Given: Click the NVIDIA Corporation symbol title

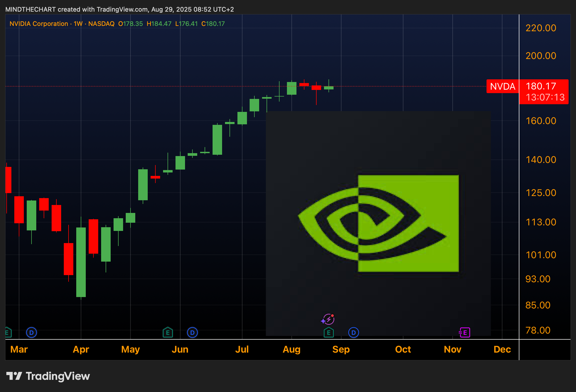Looking at the screenshot, I should (x=39, y=24).
